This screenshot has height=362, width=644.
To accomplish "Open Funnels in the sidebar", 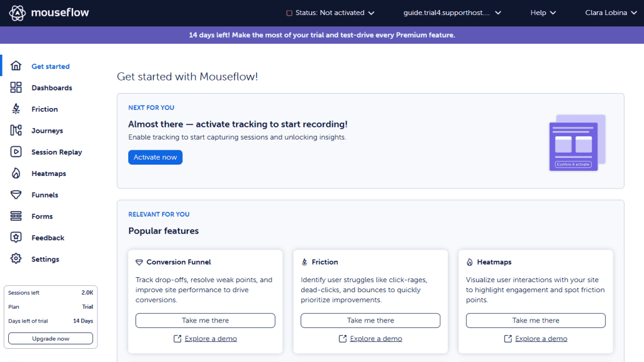I will point(45,195).
